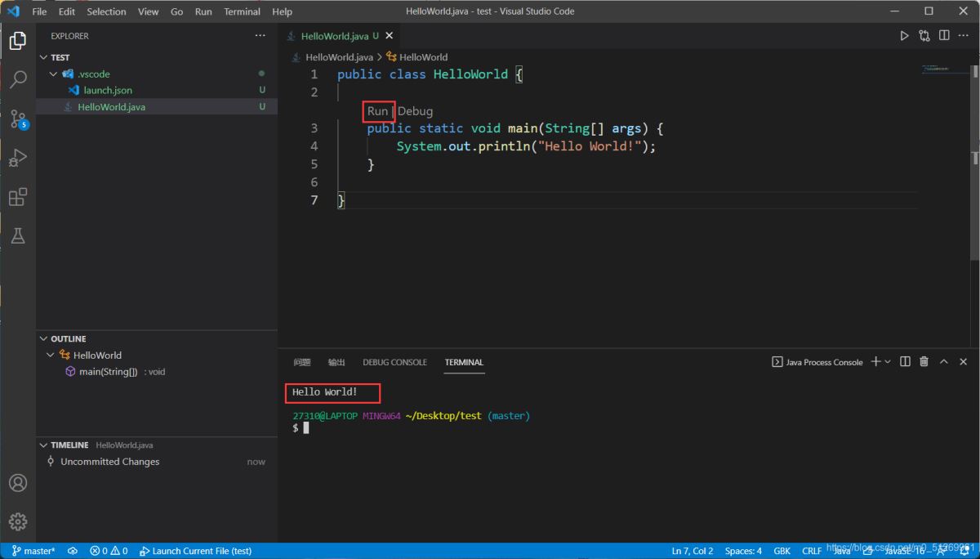Collapse the .vscode folder
980x559 pixels.
point(53,74)
